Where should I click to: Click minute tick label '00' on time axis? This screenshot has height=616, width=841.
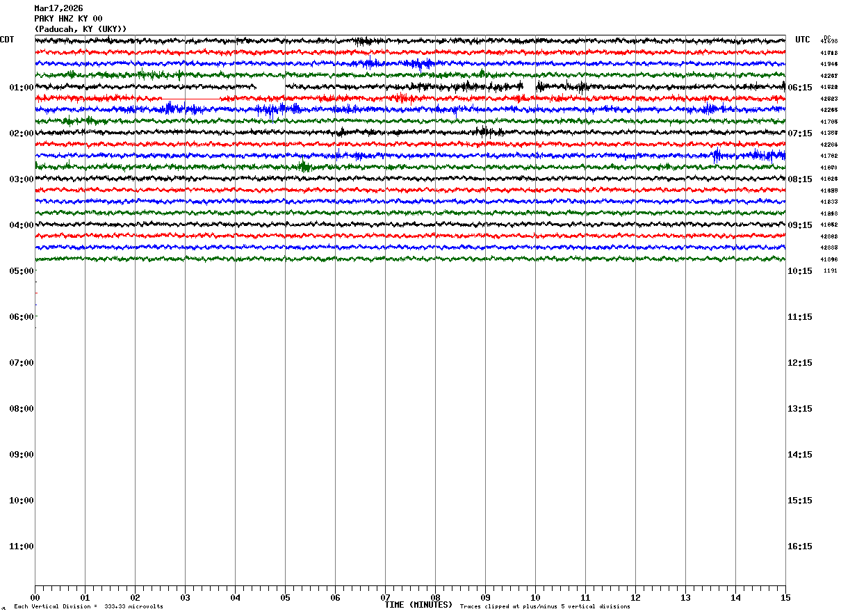35,597
